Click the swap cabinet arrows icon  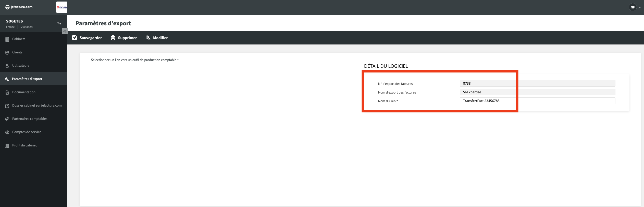pyautogui.click(x=59, y=23)
